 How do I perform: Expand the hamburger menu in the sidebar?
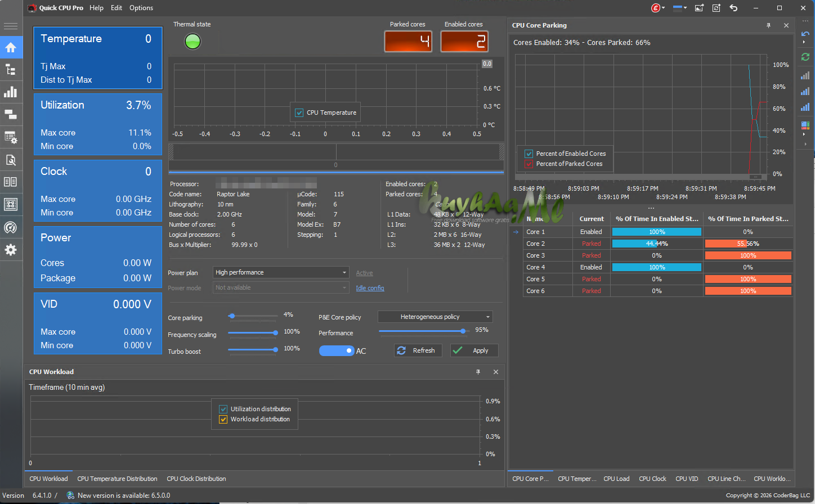click(x=11, y=26)
